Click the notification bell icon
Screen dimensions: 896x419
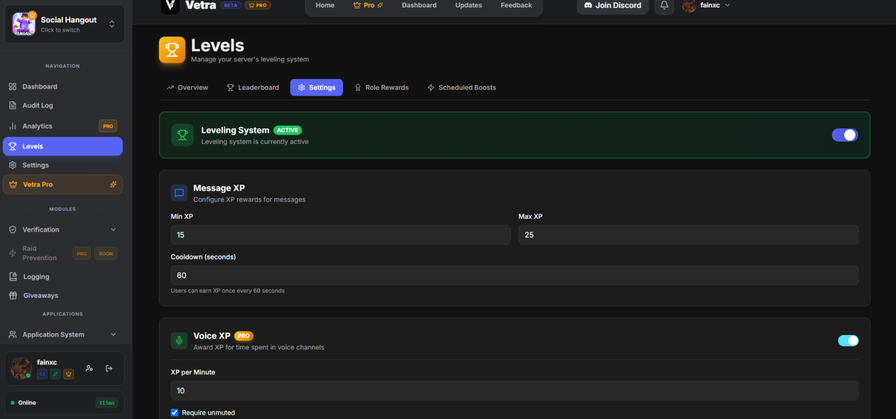664,6
